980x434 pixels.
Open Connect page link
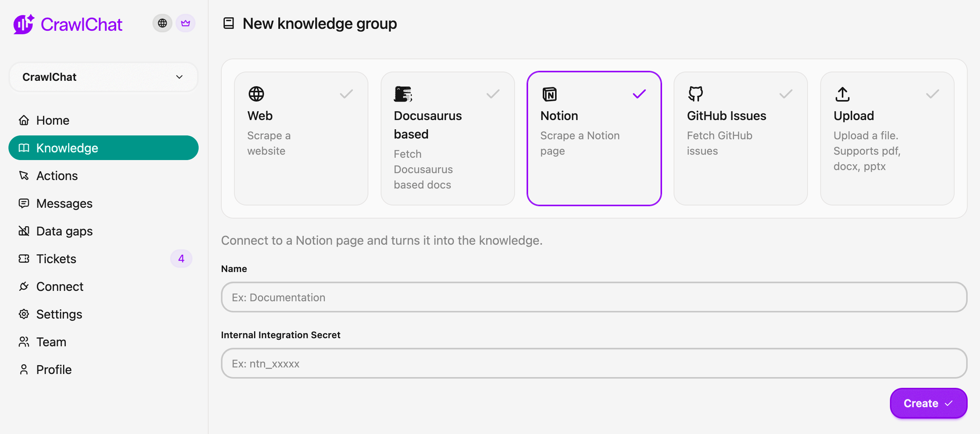point(103,287)
